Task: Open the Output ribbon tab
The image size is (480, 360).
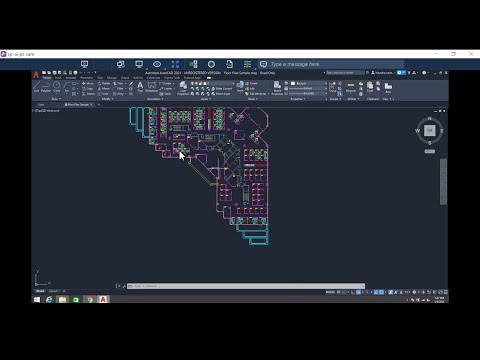Action: coord(125,78)
